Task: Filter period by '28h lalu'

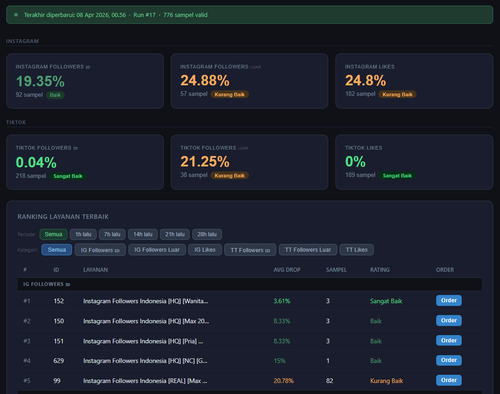Action: coord(207,234)
